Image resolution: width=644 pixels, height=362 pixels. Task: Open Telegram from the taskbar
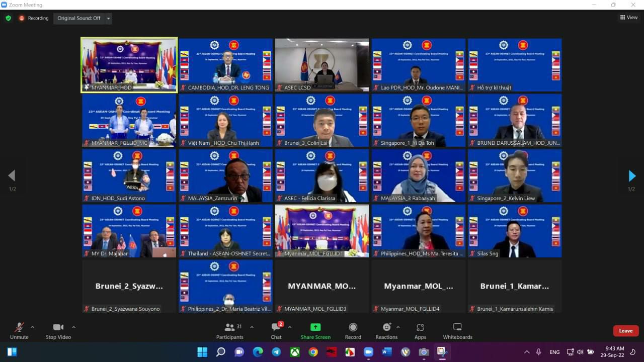(276, 352)
